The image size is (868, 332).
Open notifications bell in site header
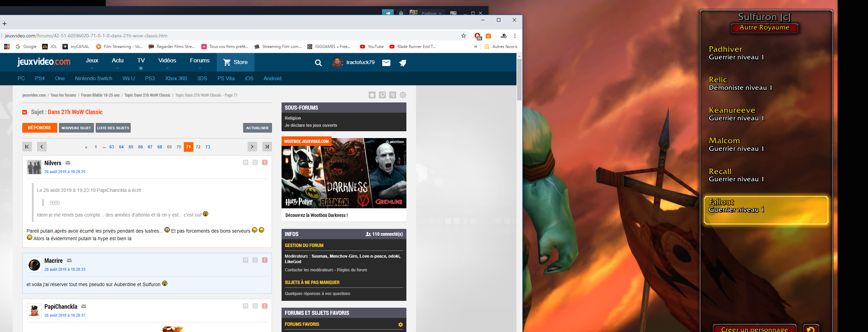click(403, 63)
